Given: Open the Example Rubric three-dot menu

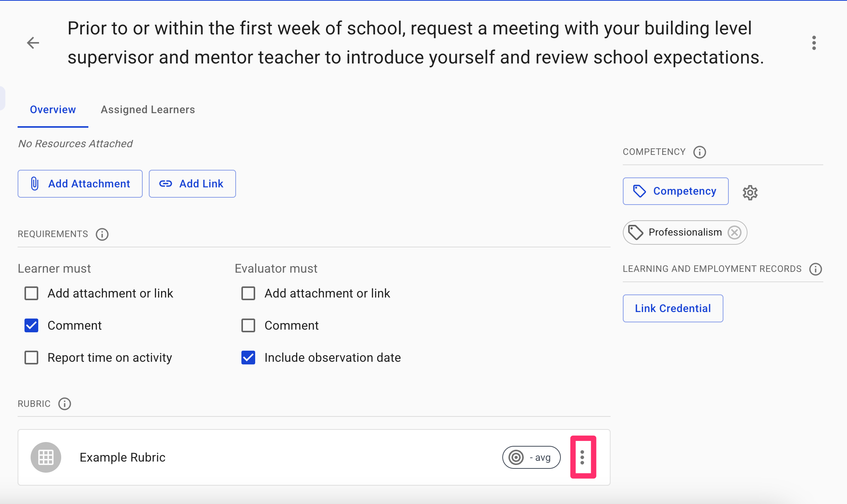Looking at the screenshot, I should tap(582, 457).
